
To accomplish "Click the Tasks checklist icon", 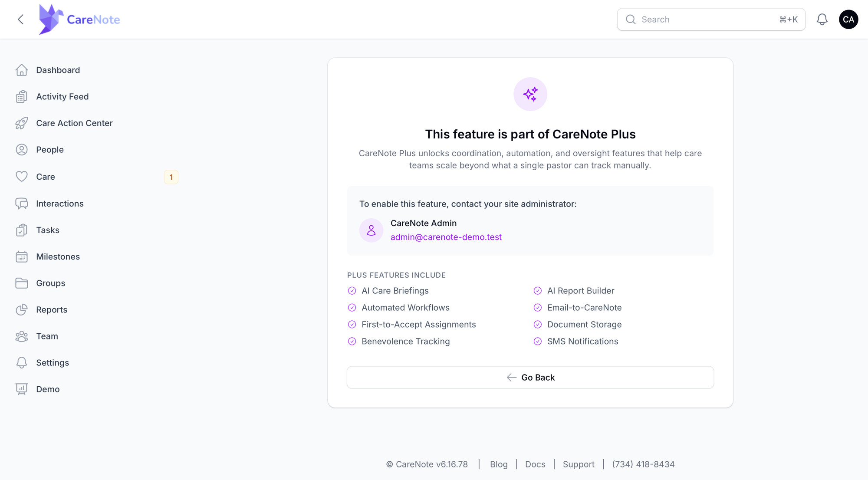I will point(22,230).
